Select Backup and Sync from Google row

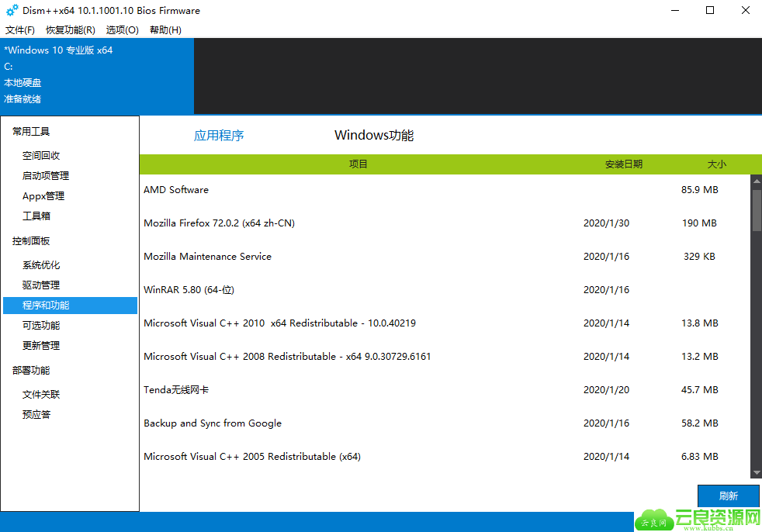click(x=445, y=423)
